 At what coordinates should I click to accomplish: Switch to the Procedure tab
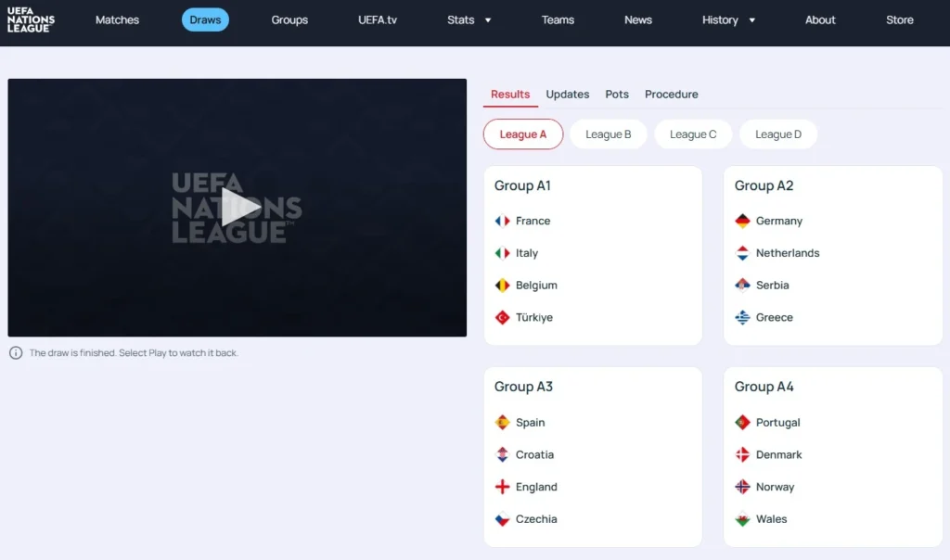point(672,95)
